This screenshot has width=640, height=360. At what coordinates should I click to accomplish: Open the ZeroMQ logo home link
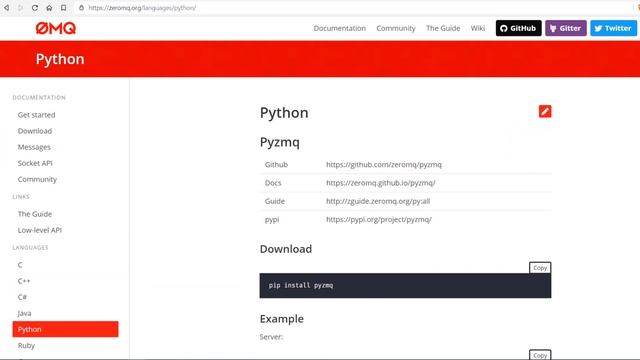56,28
